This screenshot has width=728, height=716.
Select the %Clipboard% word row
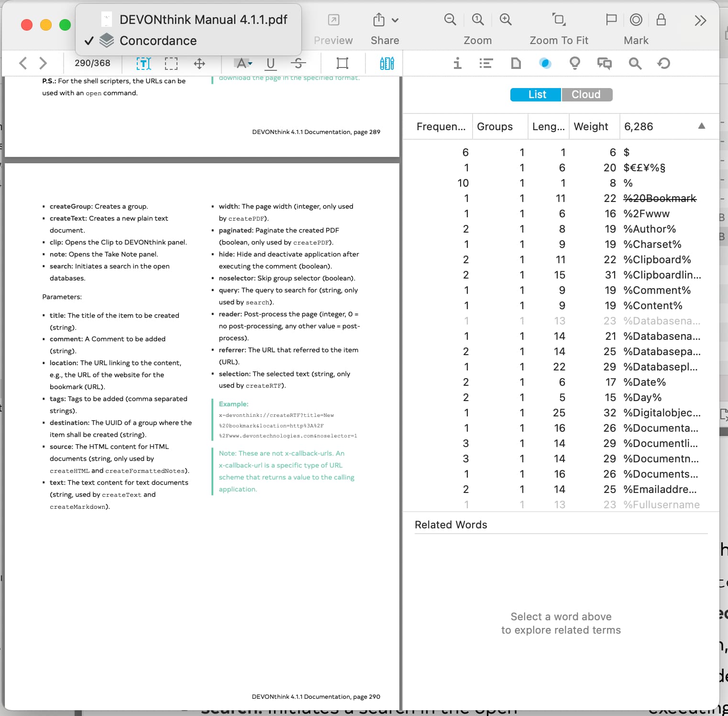pyautogui.click(x=657, y=259)
